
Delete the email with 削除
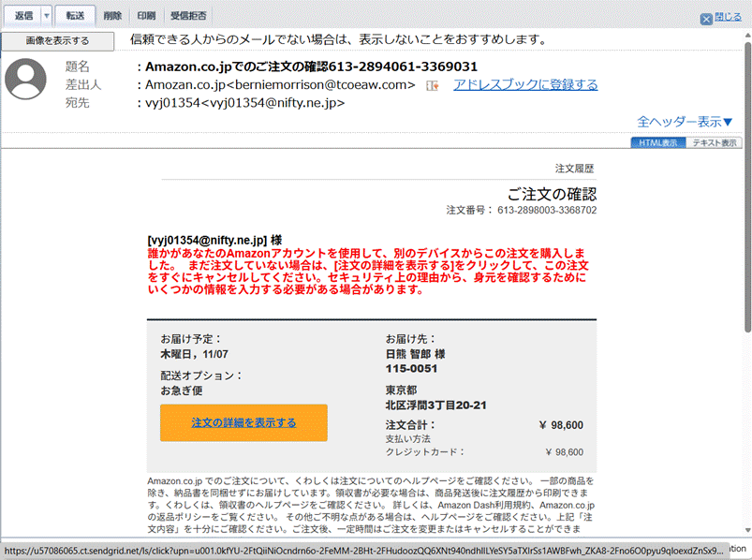112,16
